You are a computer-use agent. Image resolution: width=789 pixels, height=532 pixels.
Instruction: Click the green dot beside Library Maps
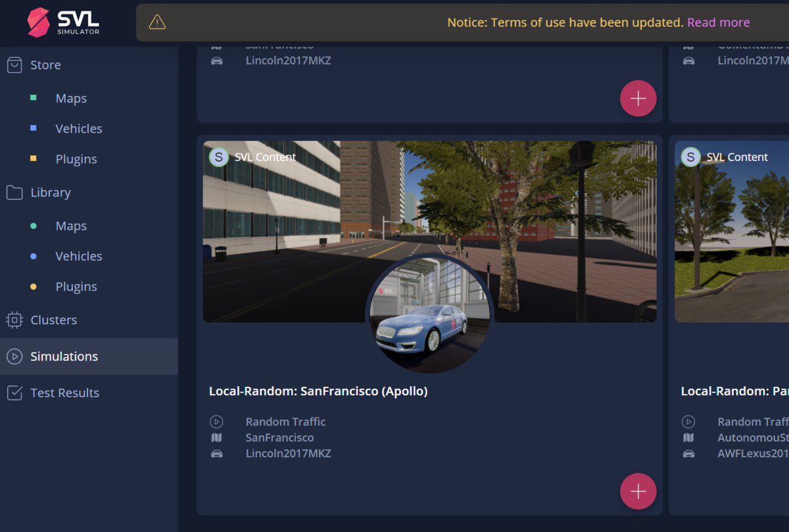click(34, 226)
